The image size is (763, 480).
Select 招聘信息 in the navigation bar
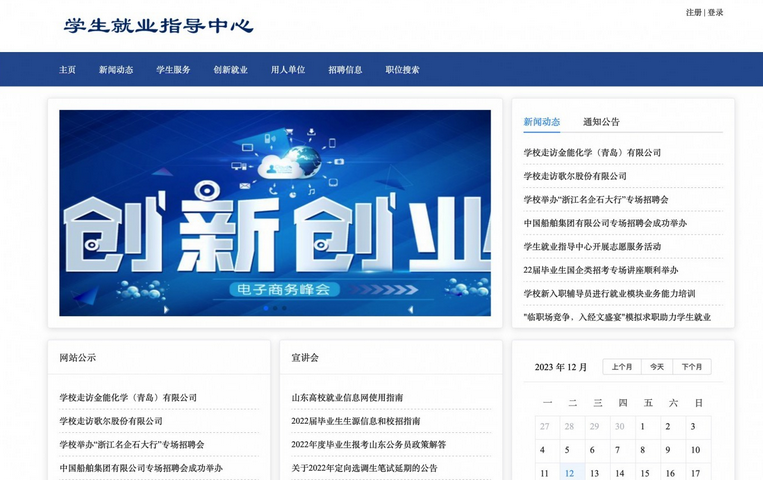tap(345, 70)
